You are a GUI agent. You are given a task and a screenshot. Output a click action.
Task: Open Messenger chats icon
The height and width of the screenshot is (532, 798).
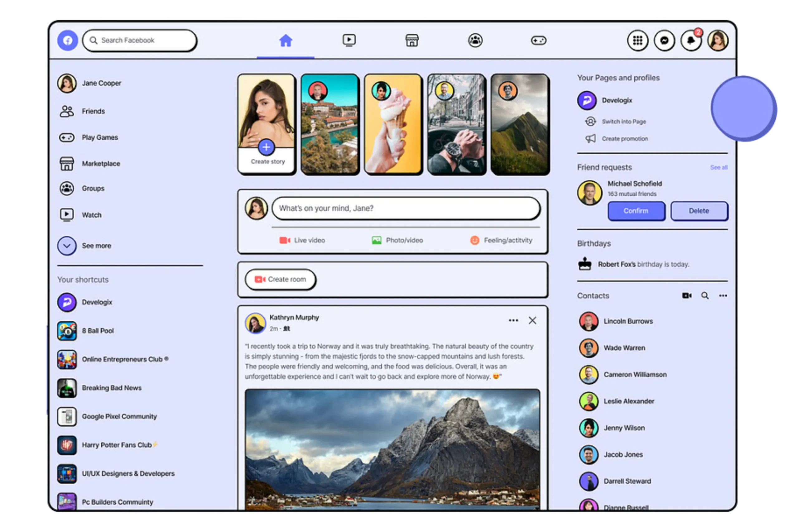664,40
